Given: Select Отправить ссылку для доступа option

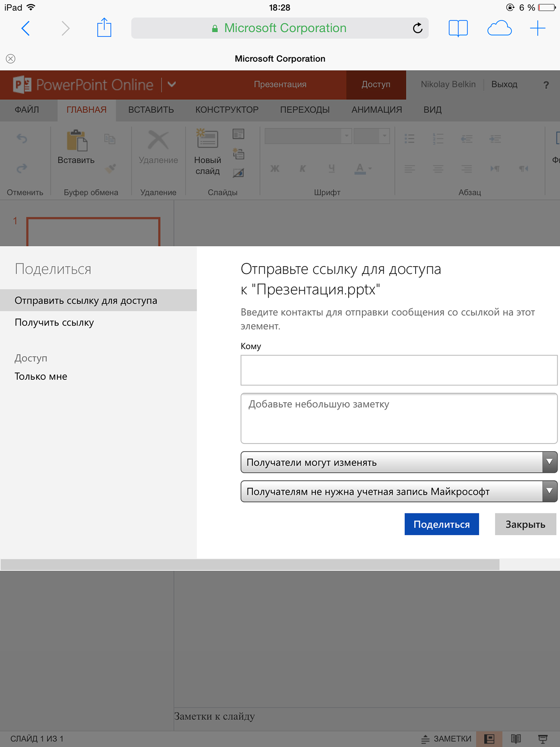Looking at the screenshot, I should tap(98, 301).
